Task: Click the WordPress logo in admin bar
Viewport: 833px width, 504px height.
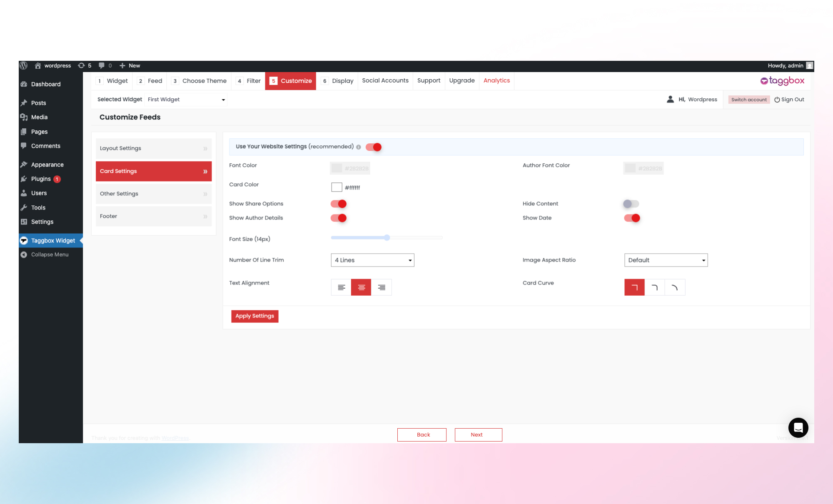Action: pyautogui.click(x=24, y=66)
